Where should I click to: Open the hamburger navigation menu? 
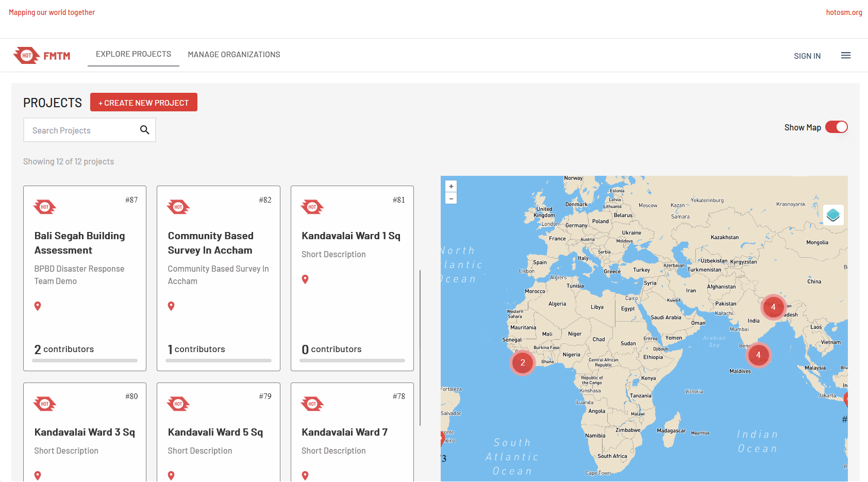(x=846, y=55)
